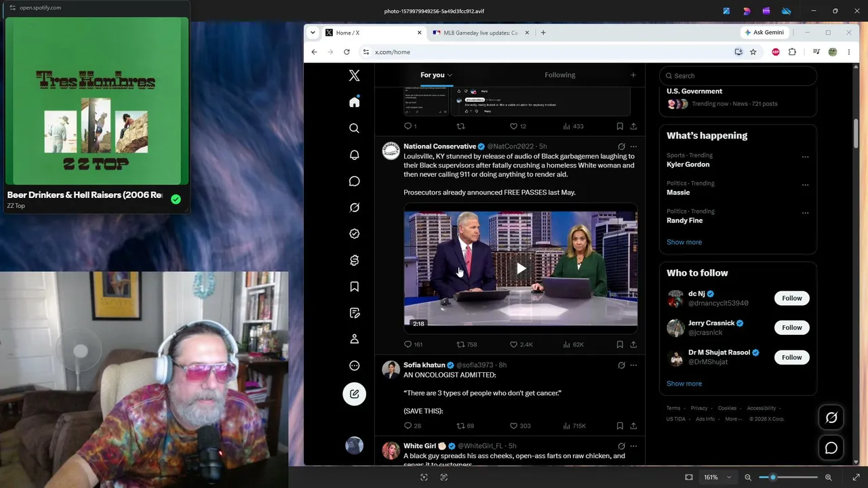Bookmark the National Conservative post
Image resolution: width=868 pixels, height=488 pixels.
[x=620, y=344]
